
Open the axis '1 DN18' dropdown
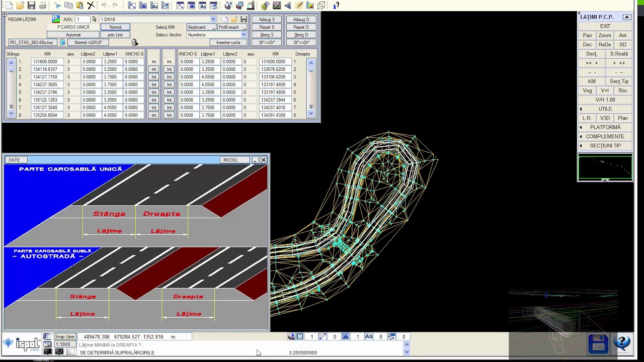[213, 19]
